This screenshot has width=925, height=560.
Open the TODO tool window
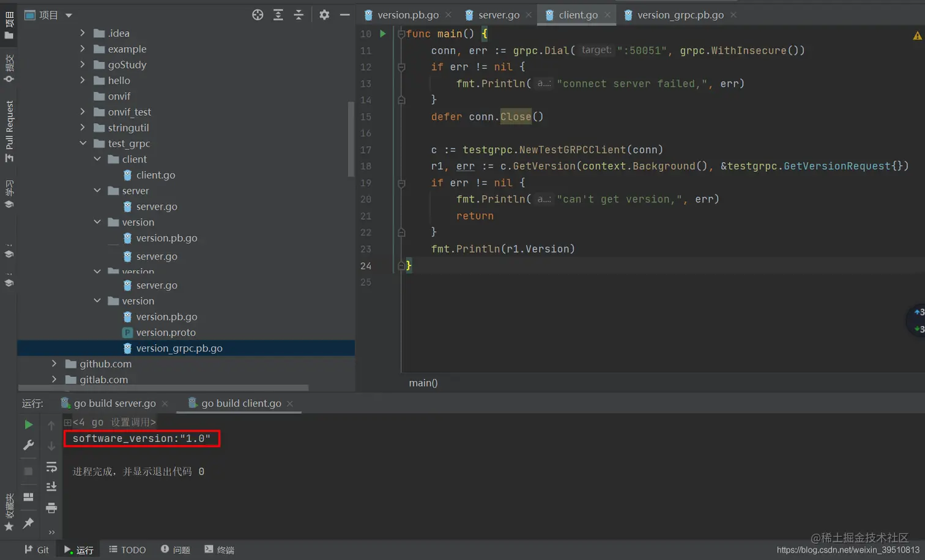(127, 550)
